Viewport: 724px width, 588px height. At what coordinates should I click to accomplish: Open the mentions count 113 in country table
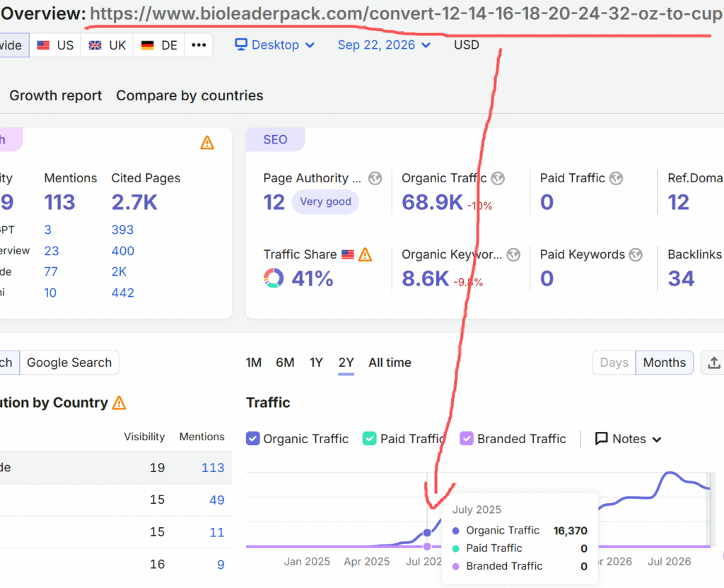pos(213,468)
